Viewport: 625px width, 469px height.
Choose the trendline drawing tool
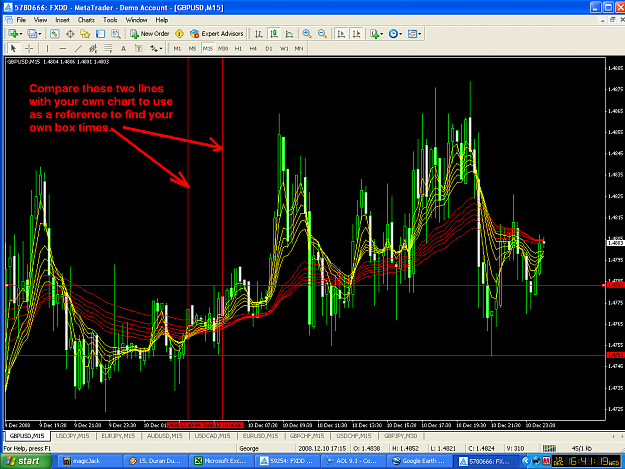pyautogui.click(x=78, y=49)
